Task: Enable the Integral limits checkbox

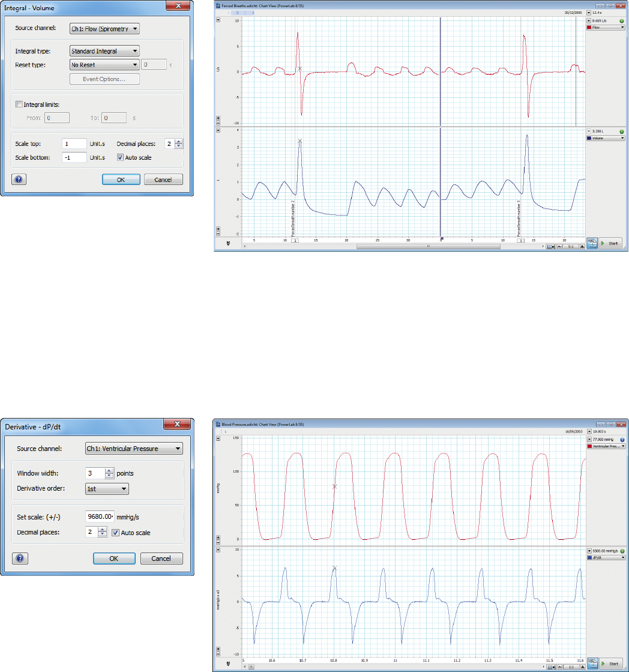Action: [19, 104]
